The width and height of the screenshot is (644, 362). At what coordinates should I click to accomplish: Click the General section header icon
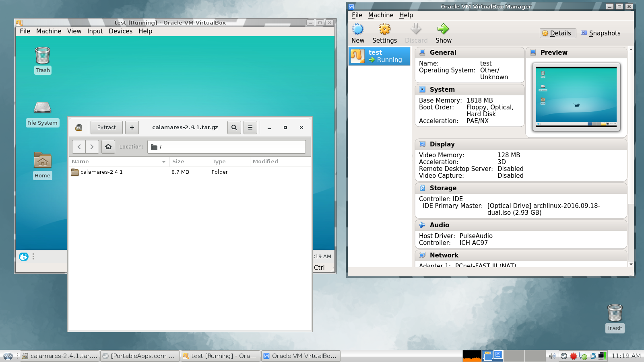422,52
